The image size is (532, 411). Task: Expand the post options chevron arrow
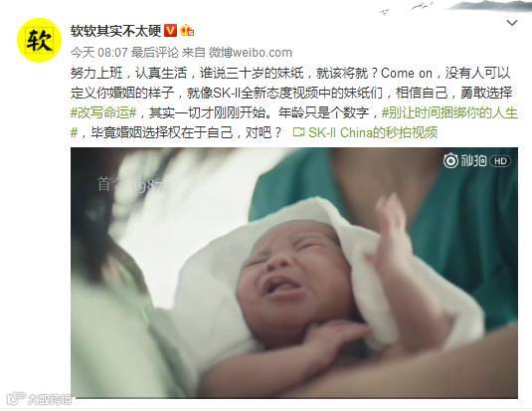(512, 23)
